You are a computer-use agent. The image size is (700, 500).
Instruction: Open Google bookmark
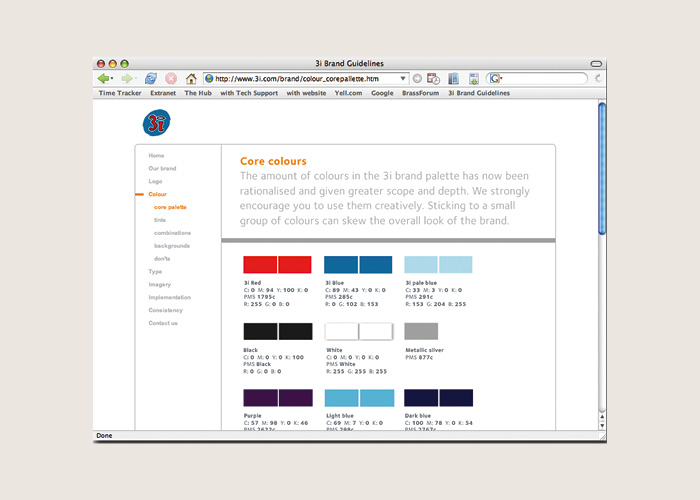(382, 93)
